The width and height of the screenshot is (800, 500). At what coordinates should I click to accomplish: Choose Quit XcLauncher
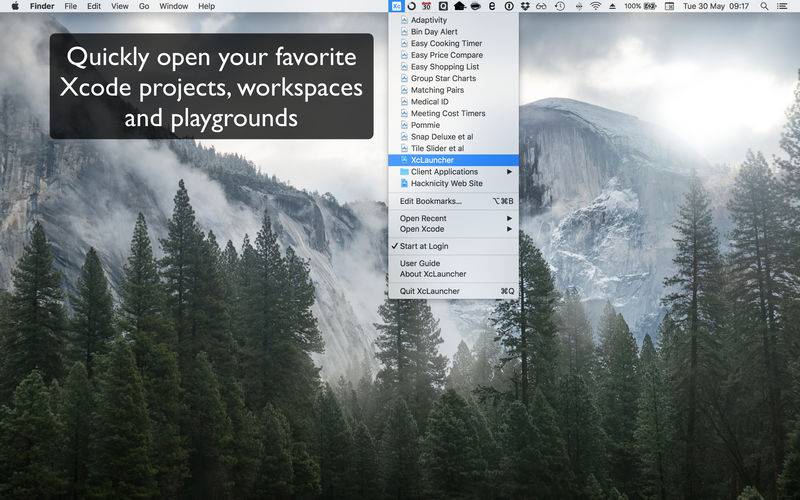tap(453, 291)
